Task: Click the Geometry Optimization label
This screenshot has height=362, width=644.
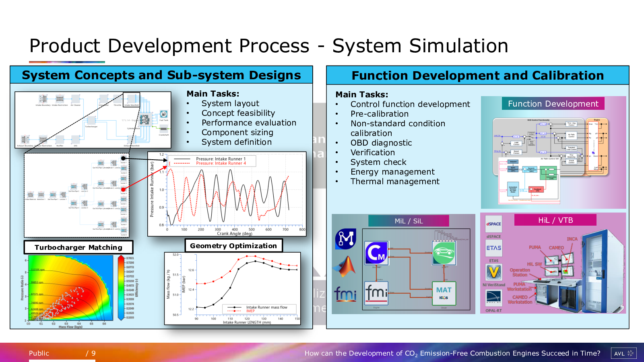Action: click(233, 246)
